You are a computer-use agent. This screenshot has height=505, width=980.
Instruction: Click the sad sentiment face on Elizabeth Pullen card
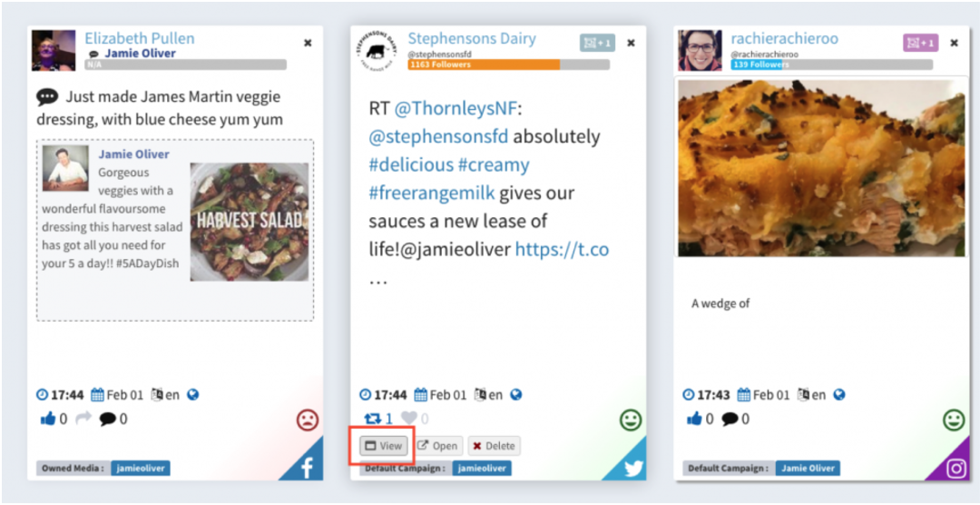click(x=308, y=420)
